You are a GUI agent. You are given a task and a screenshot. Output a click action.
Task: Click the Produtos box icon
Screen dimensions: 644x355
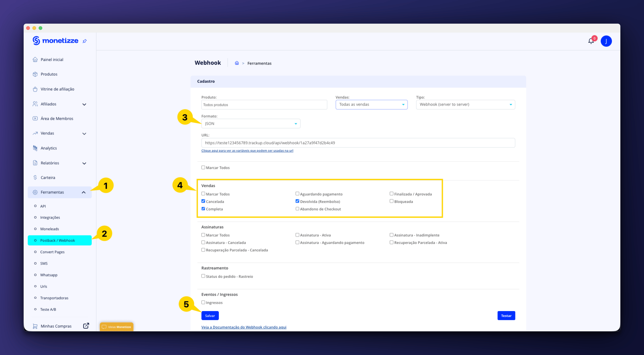coord(35,74)
